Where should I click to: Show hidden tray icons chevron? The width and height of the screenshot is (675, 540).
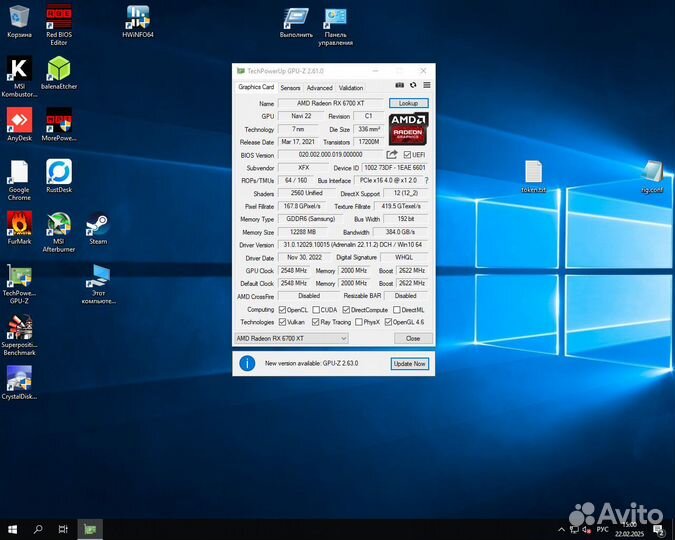pyautogui.click(x=561, y=530)
